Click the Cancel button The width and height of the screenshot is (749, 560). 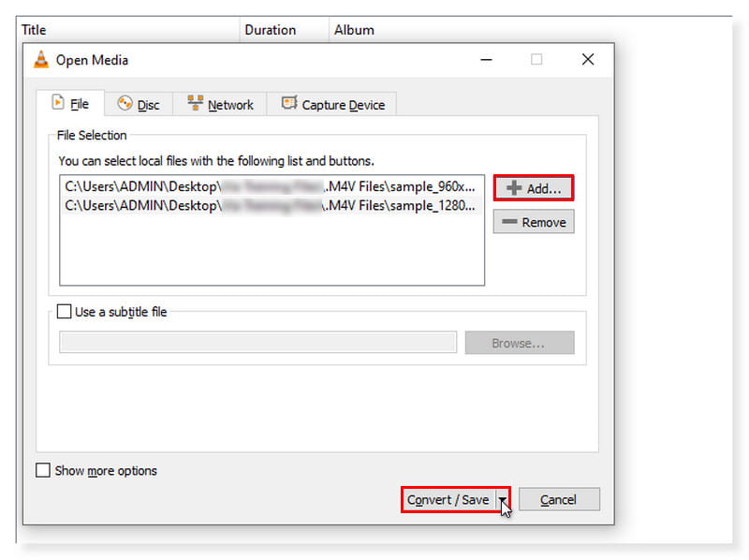(x=559, y=500)
